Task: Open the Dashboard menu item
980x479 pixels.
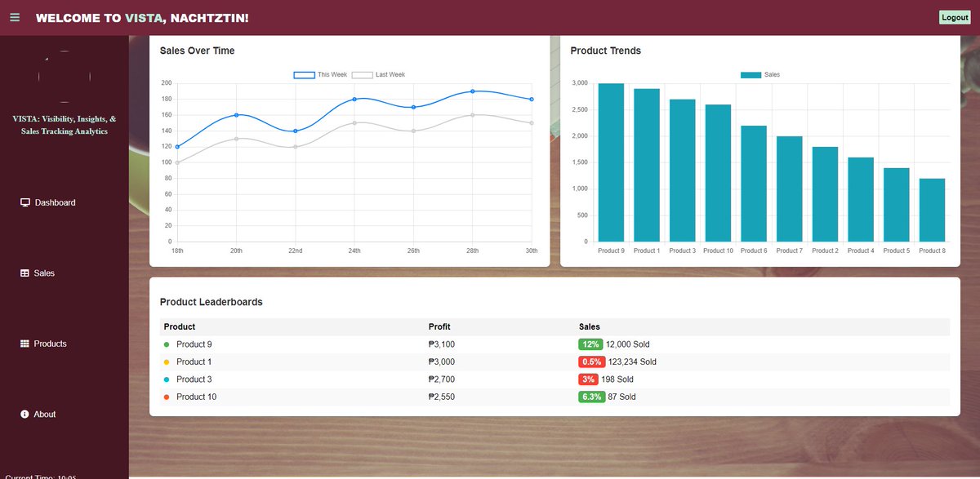Action: [x=47, y=202]
